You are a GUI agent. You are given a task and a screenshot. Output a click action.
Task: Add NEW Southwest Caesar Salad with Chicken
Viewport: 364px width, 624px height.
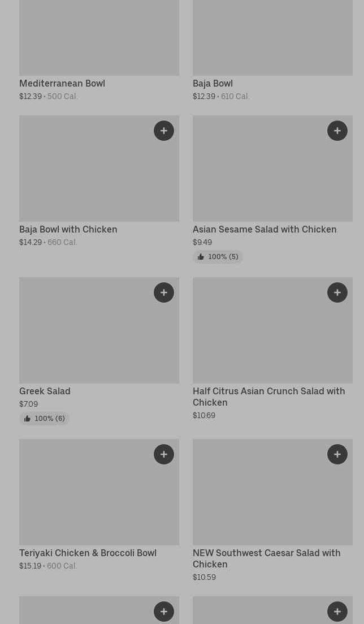click(x=337, y=454)
